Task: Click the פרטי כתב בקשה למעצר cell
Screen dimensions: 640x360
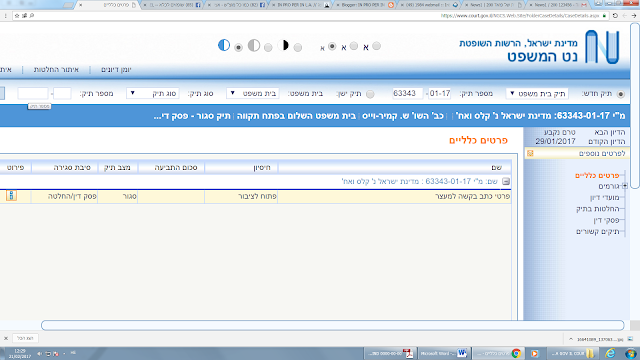Action: click(394, 196)
